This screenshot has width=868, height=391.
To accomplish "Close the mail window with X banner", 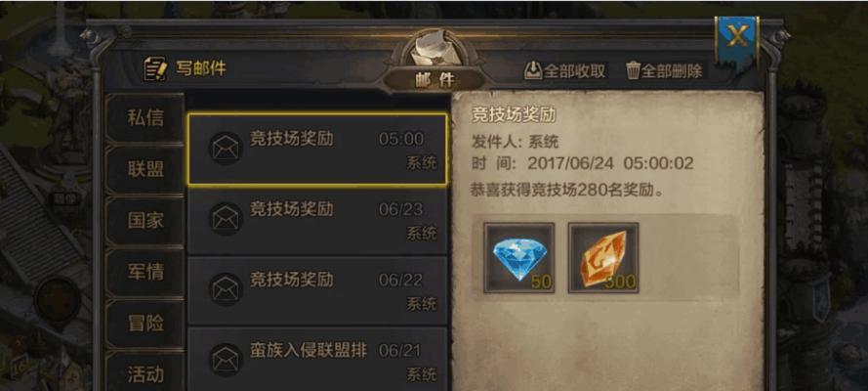I will coord(737,39).
